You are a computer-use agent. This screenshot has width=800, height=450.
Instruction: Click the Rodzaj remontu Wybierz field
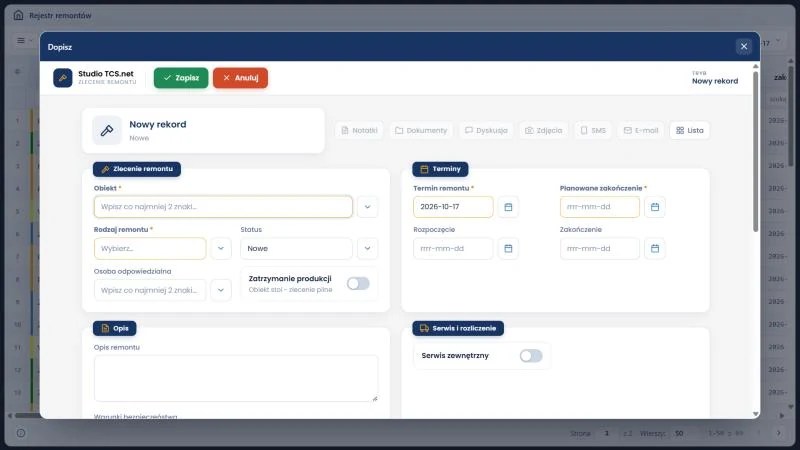150,248
